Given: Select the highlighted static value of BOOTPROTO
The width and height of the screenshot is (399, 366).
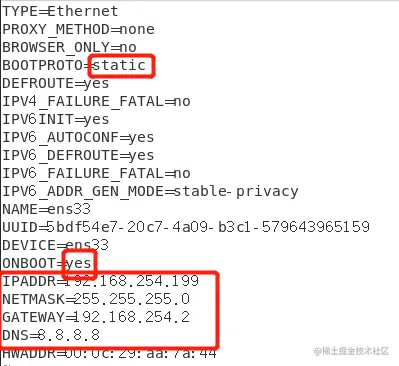Looking at the screenshot, I should 119,65.
